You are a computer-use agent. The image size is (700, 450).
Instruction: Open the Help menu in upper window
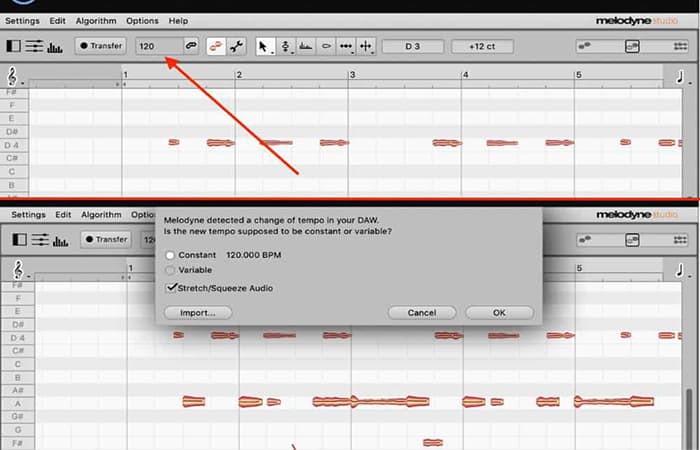(x=178, y=21)
